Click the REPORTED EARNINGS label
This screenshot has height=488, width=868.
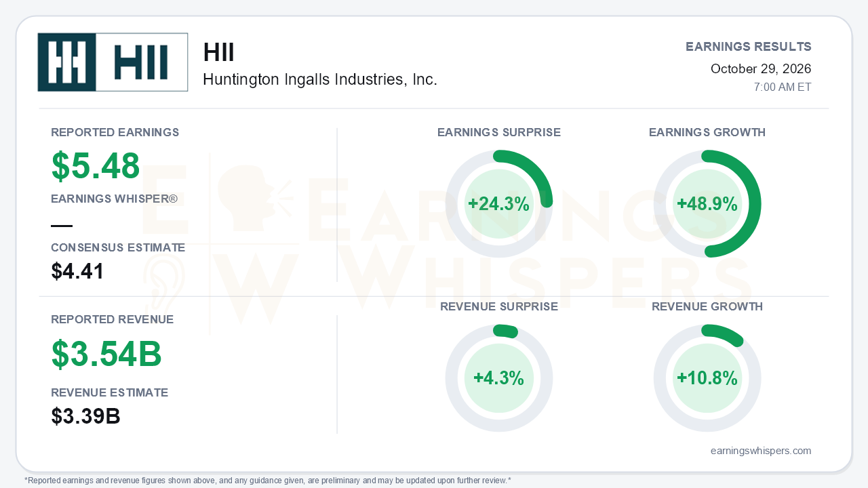[115, 132]
